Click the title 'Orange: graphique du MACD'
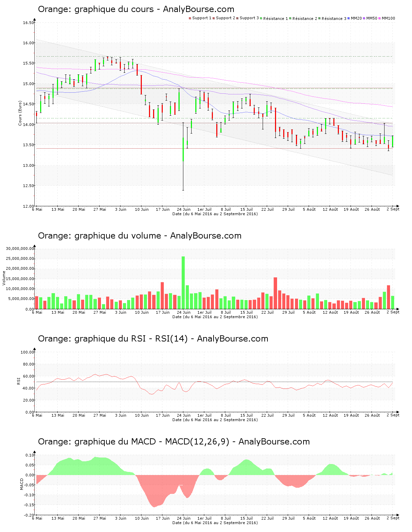The width and height of the screenshot is (412, 532). [x=97, y=442]
